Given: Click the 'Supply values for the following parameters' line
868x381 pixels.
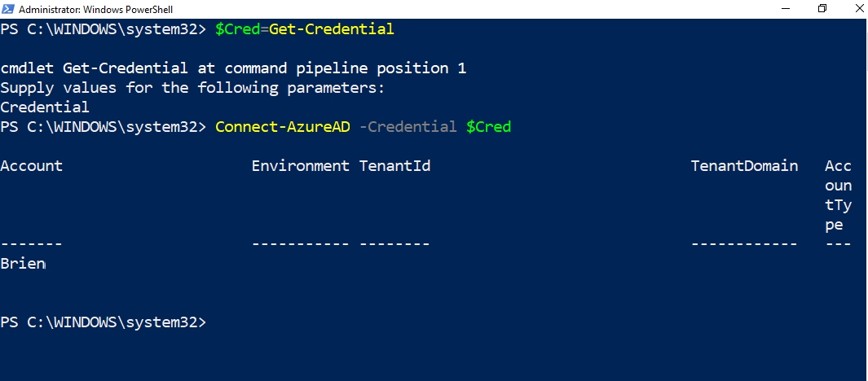Looking at the screenshot, I should point(192,88).
